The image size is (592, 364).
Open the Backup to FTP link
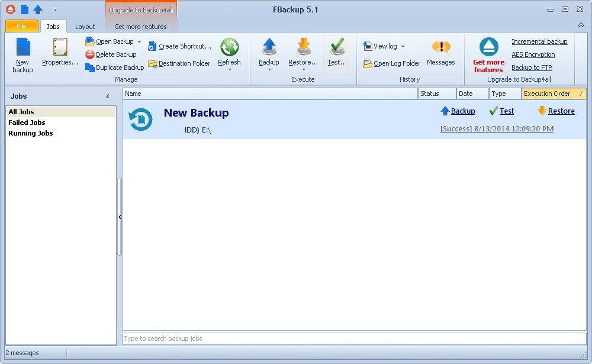[532, 67]
